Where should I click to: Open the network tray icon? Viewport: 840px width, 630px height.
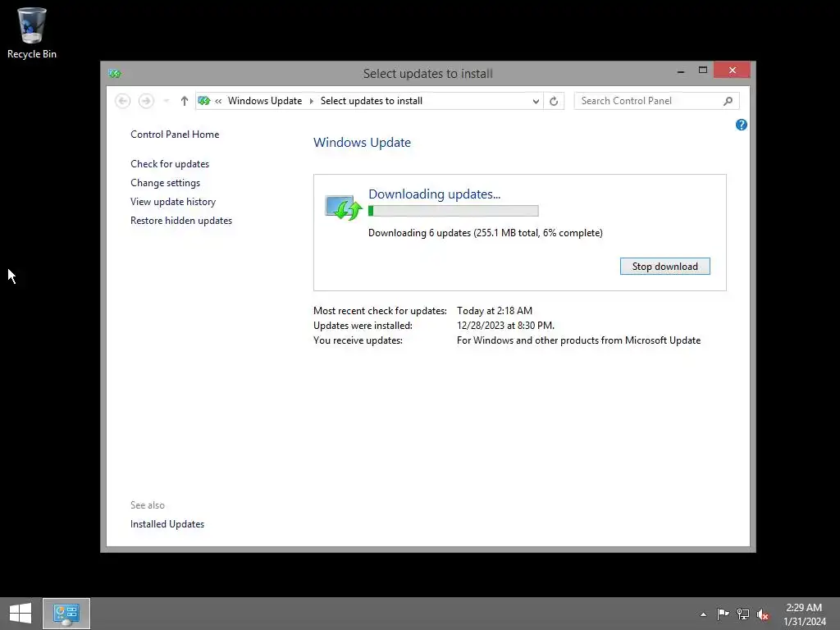(x=743, y=614)
